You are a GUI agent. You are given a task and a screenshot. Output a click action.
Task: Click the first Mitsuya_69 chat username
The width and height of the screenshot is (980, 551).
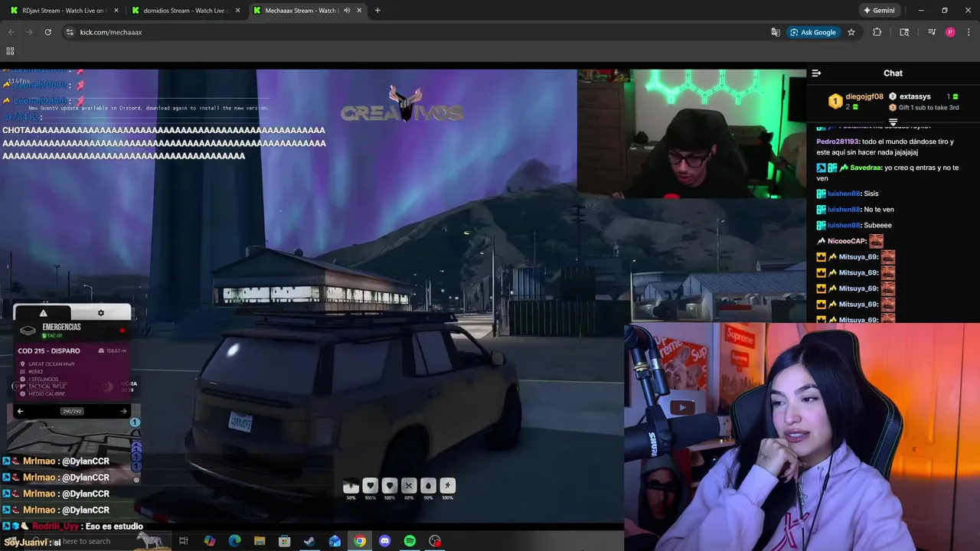[858, 257]
